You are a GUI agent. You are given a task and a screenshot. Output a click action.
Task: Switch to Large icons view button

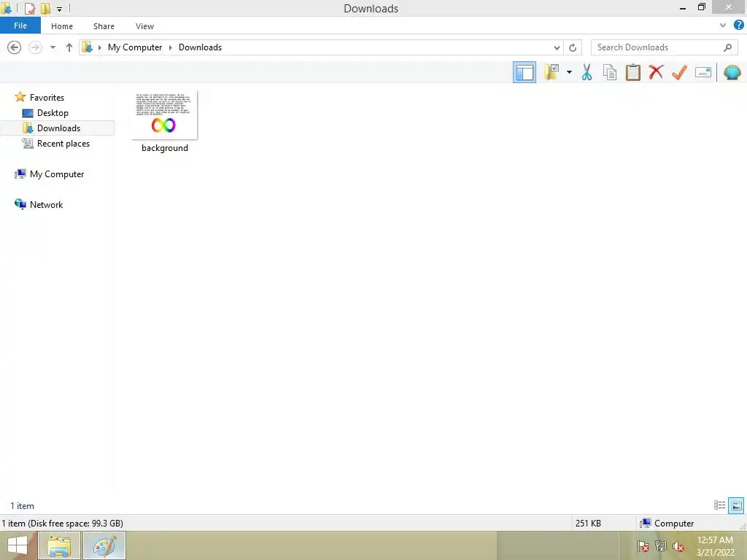click(x=736, y=505)
